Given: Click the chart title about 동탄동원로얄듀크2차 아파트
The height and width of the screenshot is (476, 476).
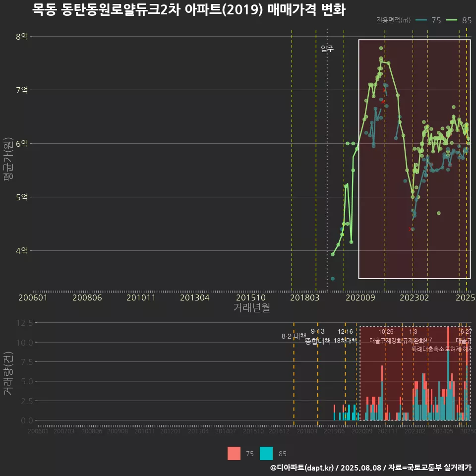Looking at the screenshot, I should (188, 10).
